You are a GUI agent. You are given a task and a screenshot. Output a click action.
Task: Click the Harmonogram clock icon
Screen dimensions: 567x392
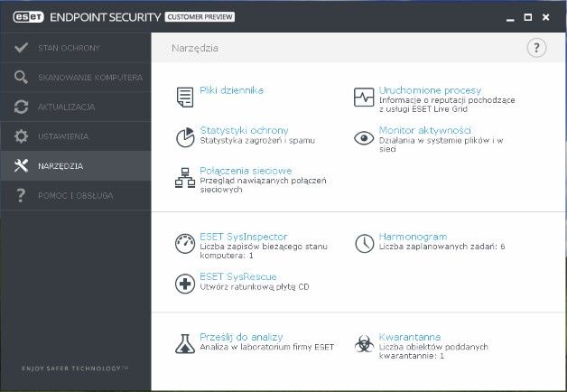tap(364, 243)
